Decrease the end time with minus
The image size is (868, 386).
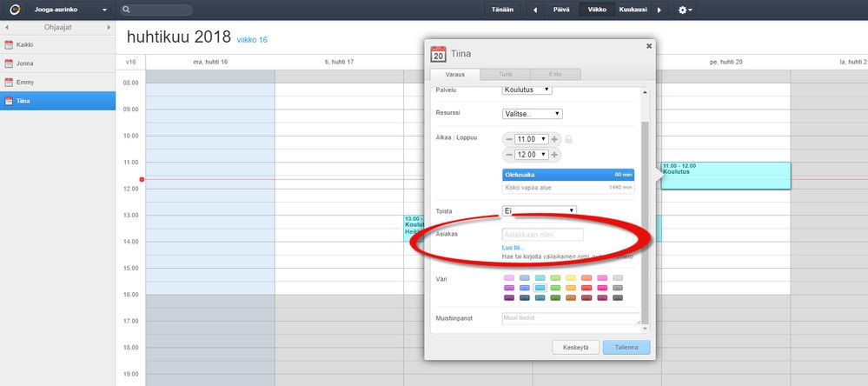pos(509,155)
